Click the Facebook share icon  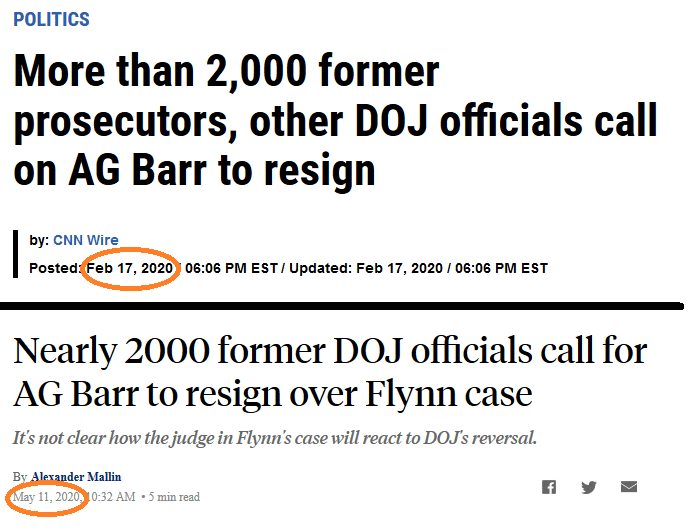pyautogui.click(x=549, y=486)
